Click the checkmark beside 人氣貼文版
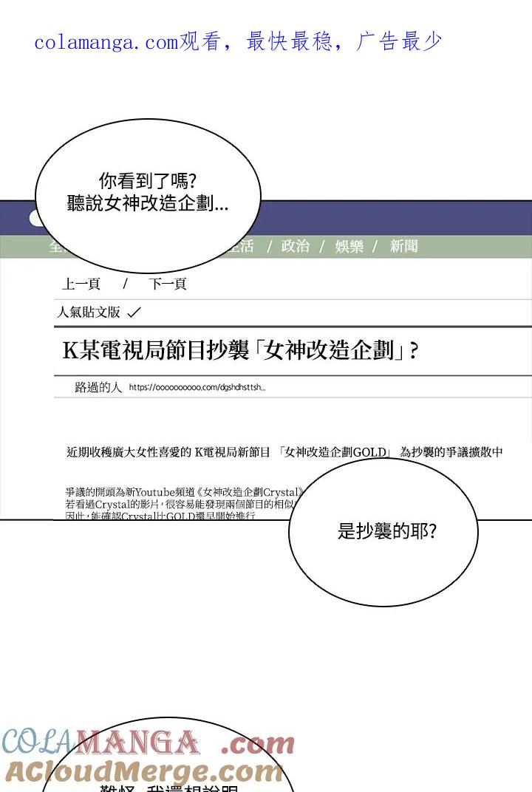532x792 pixels. [x=134, y=313]
